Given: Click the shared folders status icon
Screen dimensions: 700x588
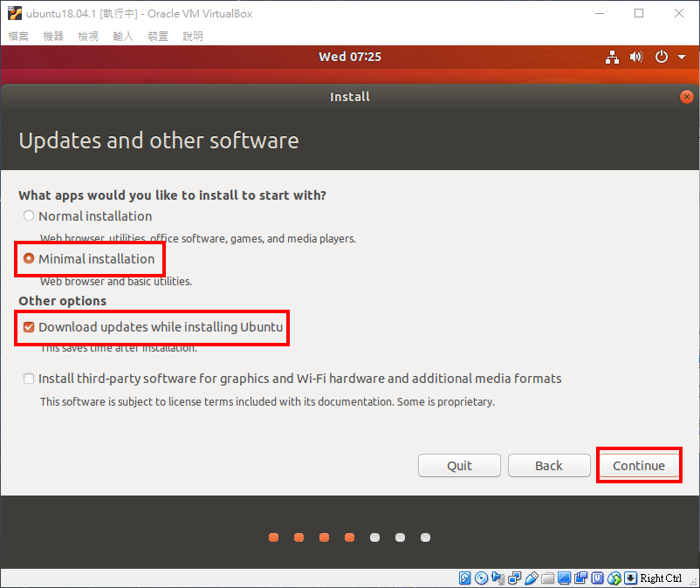Looking at the screenshot, I should click(548, 578).
